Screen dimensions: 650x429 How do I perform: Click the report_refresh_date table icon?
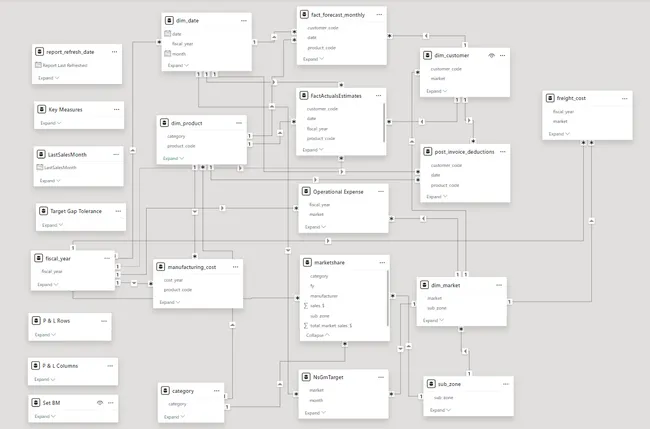pyautogui.click(x=39, y=52)
